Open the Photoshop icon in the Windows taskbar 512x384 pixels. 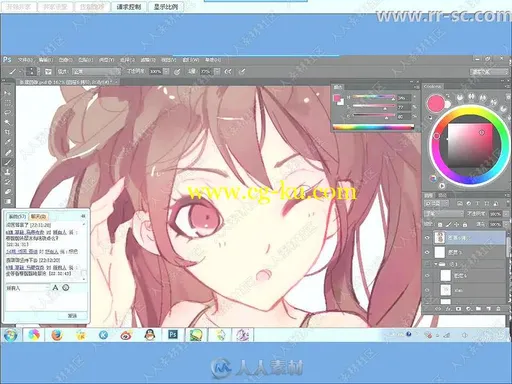point(173,335)
